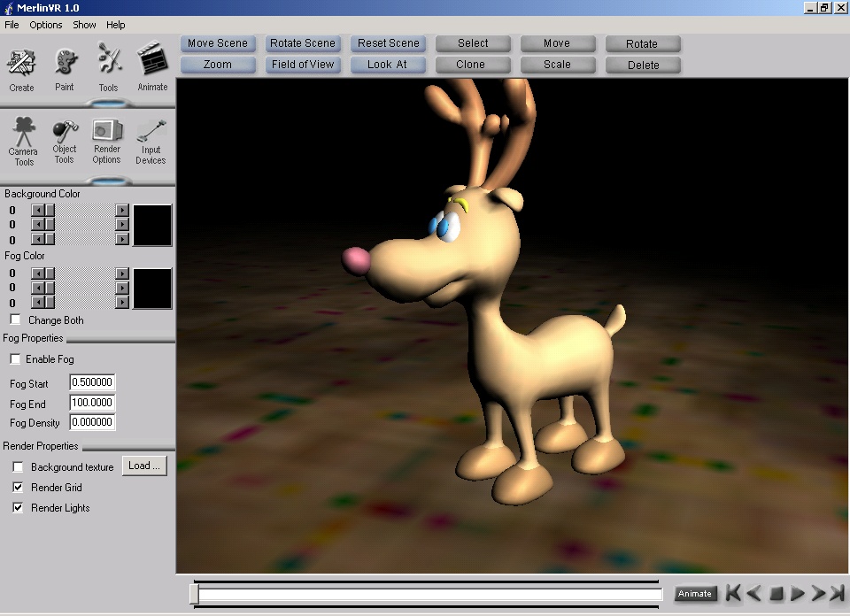The height and width of the screenshot is (616, 850).
Task: Open the Show menu
Action: [x=84, y=25]
